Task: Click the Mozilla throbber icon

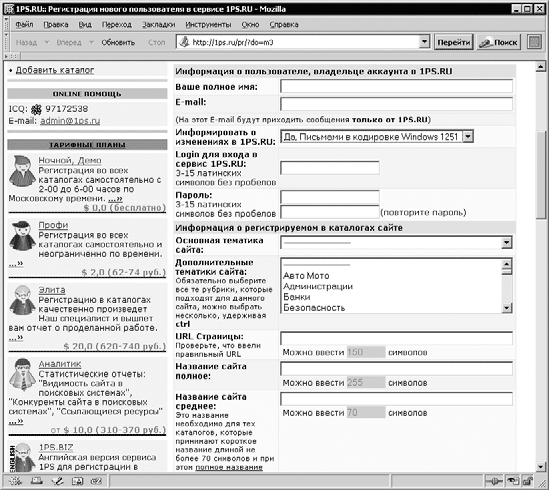Action: [x=534, y=42]
